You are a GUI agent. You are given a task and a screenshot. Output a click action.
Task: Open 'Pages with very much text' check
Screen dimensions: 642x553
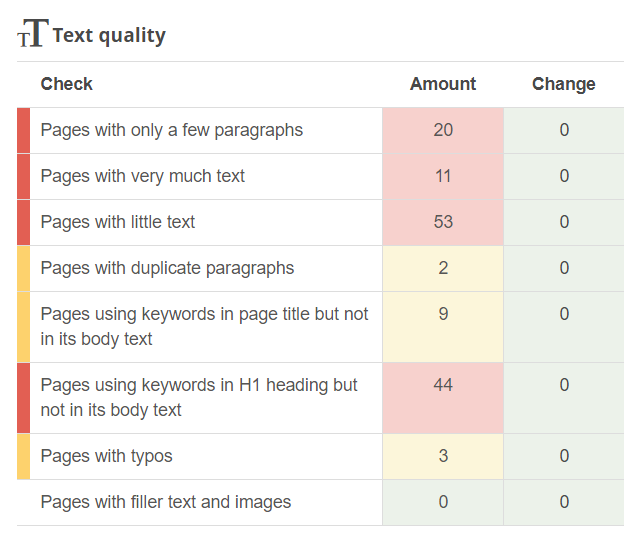142,176
